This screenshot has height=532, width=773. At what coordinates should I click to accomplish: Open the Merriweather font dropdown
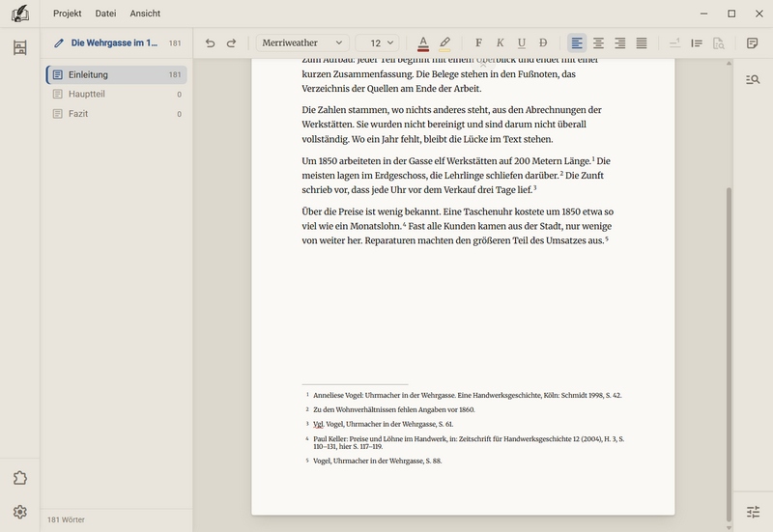click(x=302, y=42)
